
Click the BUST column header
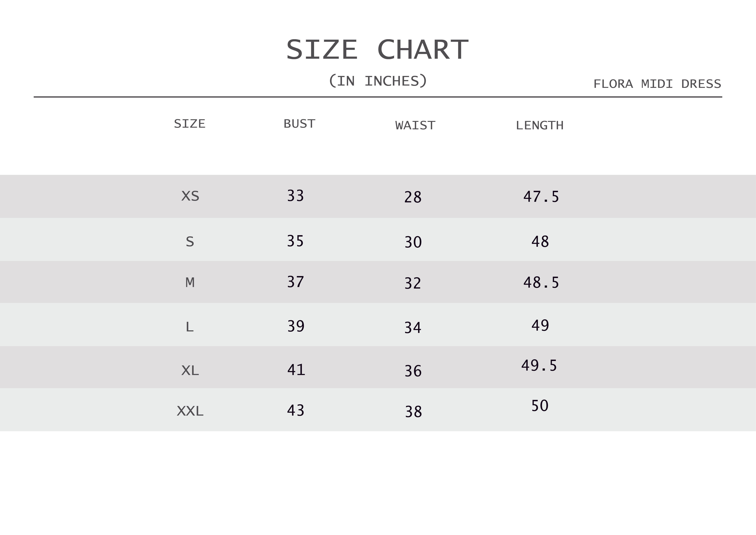299,124
